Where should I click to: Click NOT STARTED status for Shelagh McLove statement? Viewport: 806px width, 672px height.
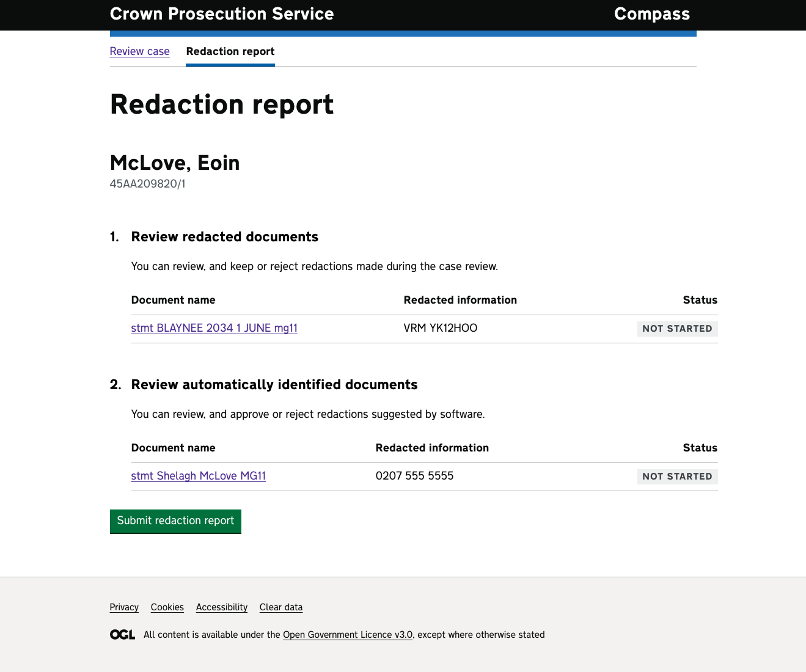[677, 477]
